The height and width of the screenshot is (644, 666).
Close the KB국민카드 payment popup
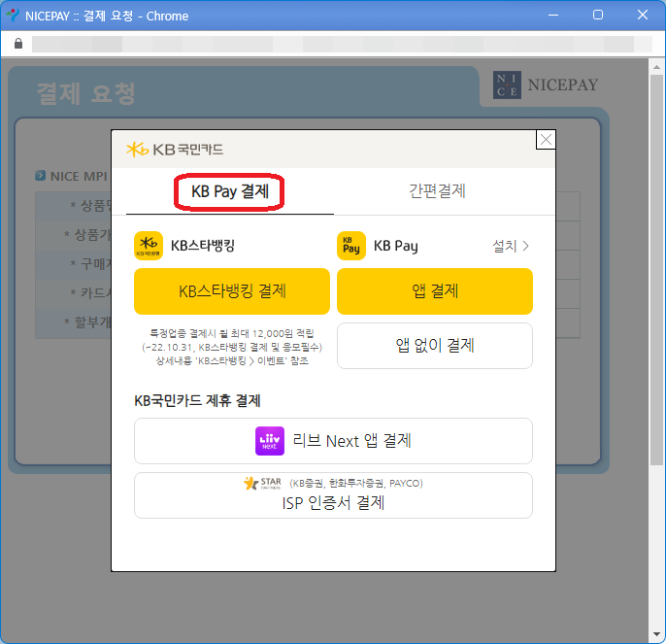coord(546,140)
